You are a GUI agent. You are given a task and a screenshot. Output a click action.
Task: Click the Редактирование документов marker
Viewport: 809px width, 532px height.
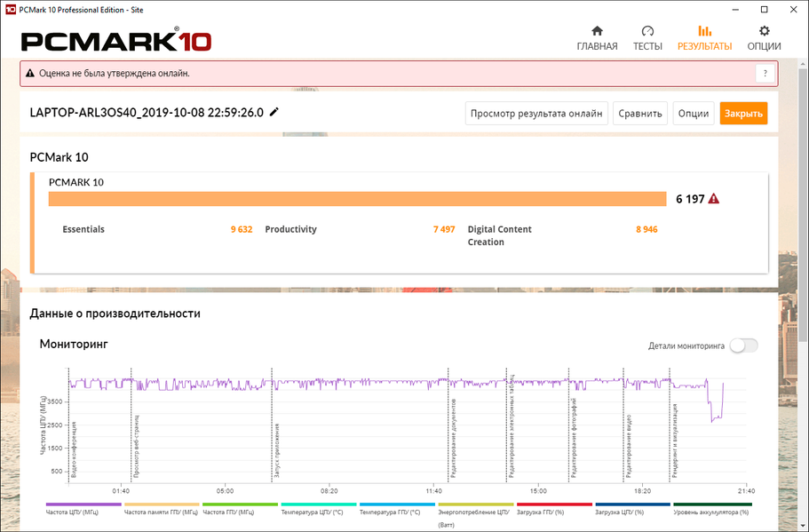tap(454, 438)
